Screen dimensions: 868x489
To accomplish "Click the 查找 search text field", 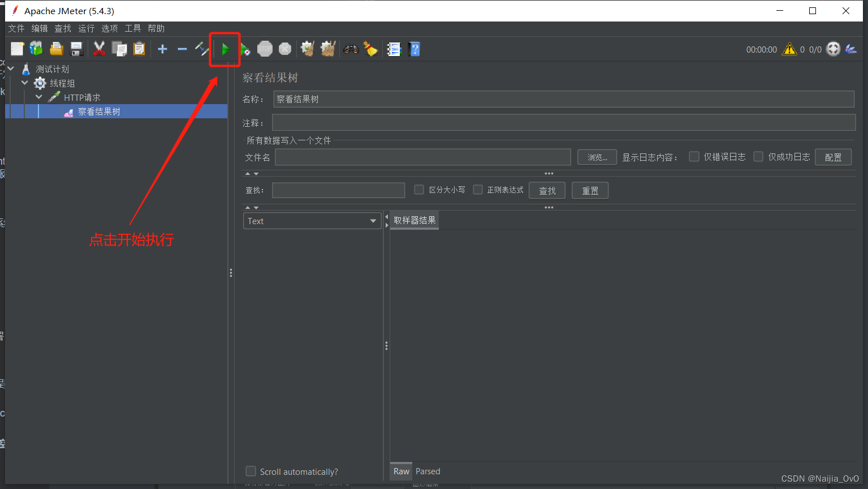I will click(338, 190).
